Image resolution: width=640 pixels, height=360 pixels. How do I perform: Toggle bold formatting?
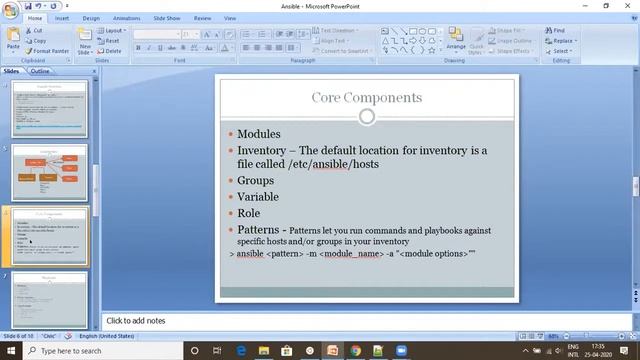[x=138, y=48]
